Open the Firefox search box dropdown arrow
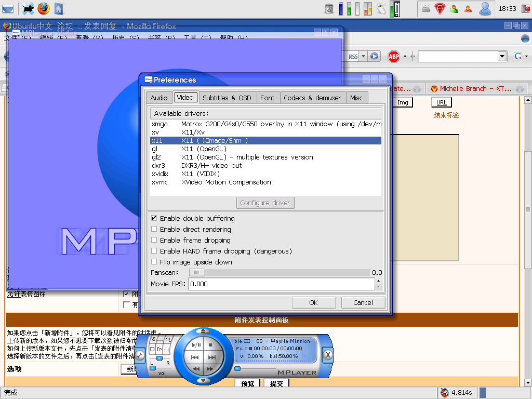Viewport: 532px width, 399px height. (x=502, y=56)
